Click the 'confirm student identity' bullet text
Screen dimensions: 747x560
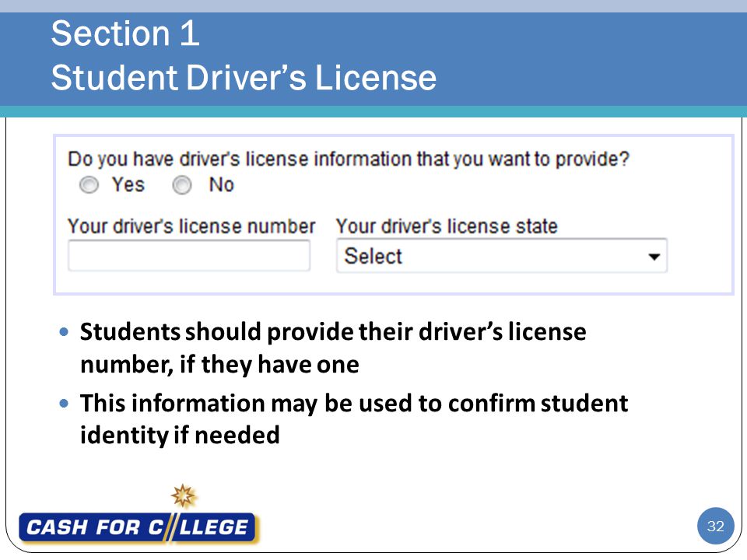[354, 419]
